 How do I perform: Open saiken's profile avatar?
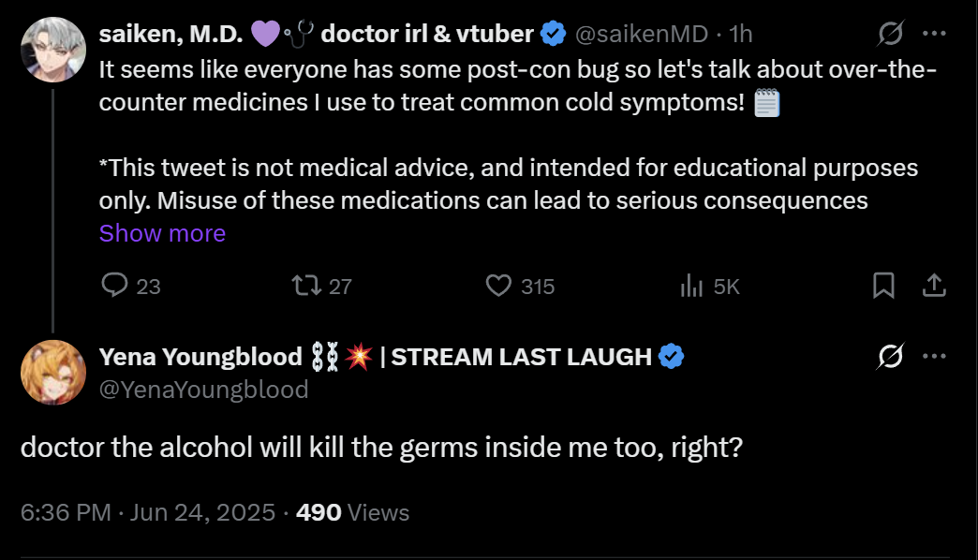point(52,49)
